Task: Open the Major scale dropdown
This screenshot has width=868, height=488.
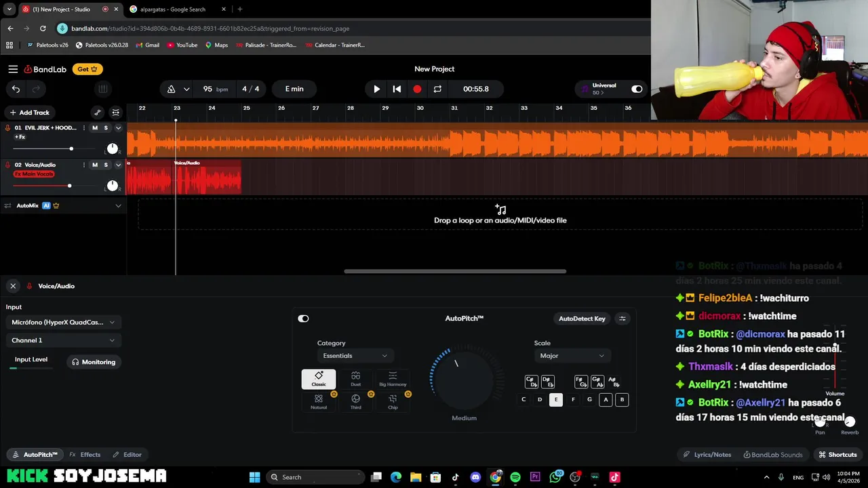Action: tap(571, 356)
